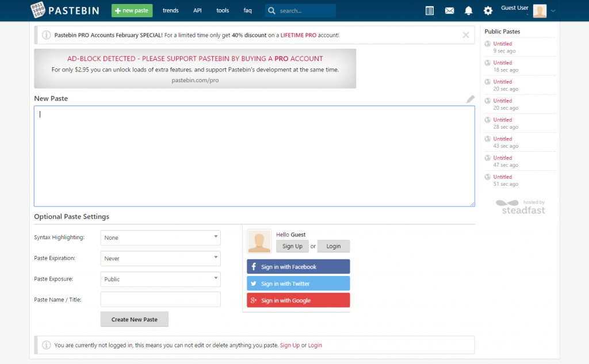
Task: Click the pencil icon above the paste box
Action: click(471, 99)
